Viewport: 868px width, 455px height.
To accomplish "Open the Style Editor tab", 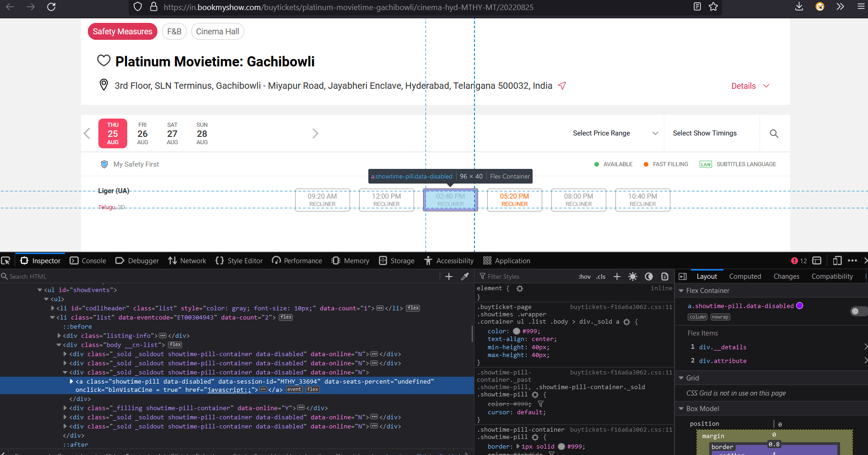I will pos(239,260).
